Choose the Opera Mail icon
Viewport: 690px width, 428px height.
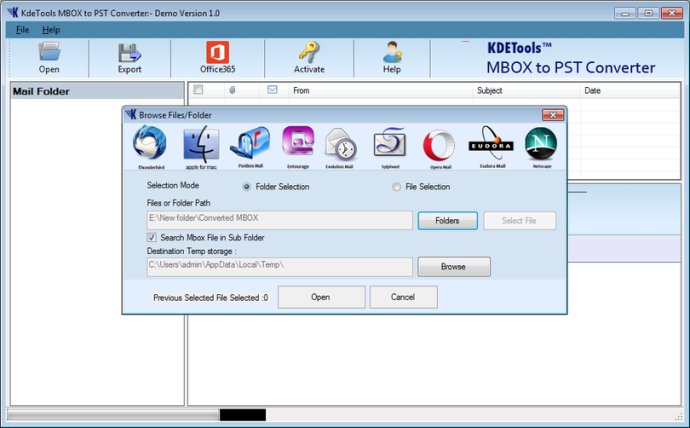(x=439, y=146)
